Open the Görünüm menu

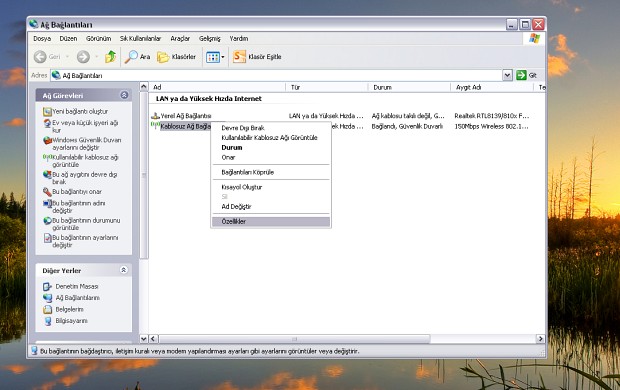[98, 38]
